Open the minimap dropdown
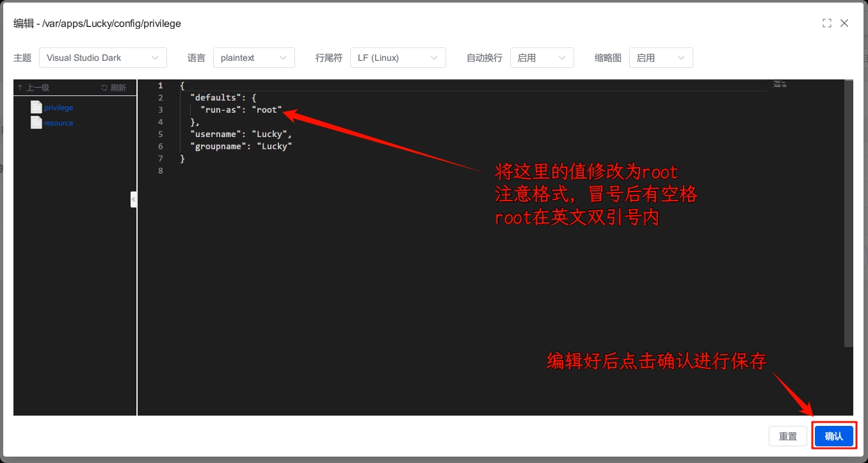The height and width of the screenshot is (463, 868). tap(661, 58)
